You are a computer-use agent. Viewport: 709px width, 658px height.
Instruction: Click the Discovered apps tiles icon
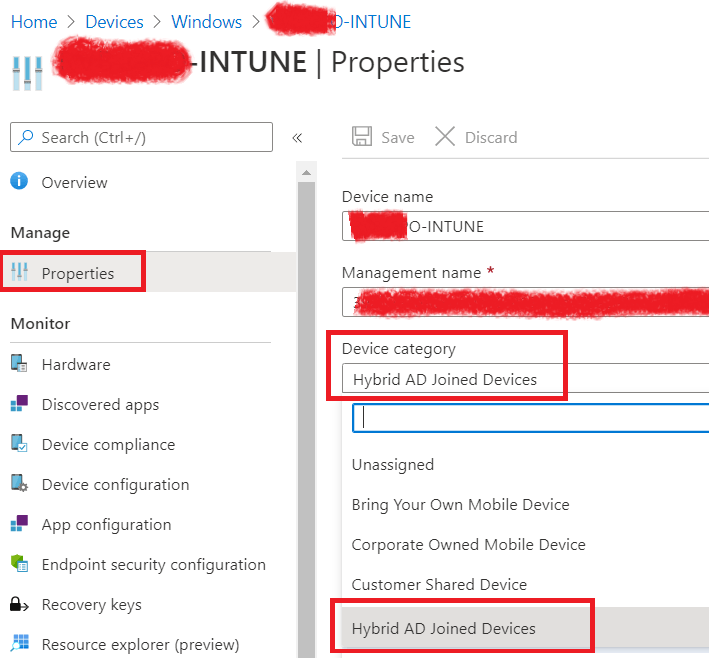point(19,403)
